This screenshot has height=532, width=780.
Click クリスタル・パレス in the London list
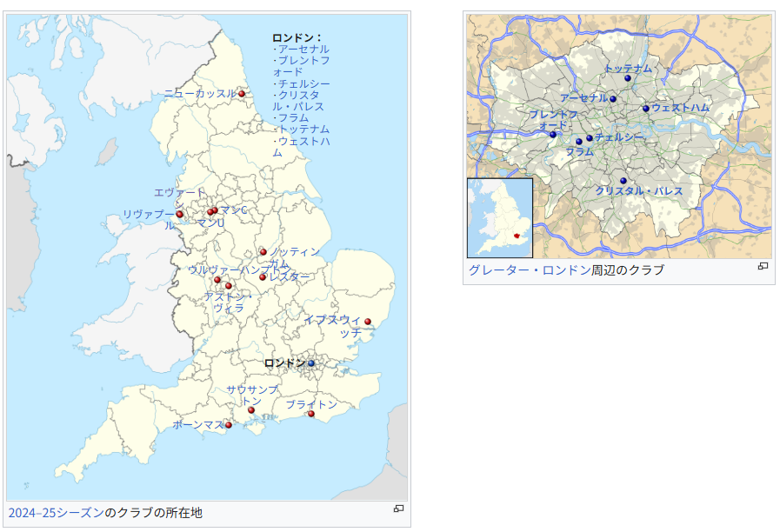(x=298, y=101)
